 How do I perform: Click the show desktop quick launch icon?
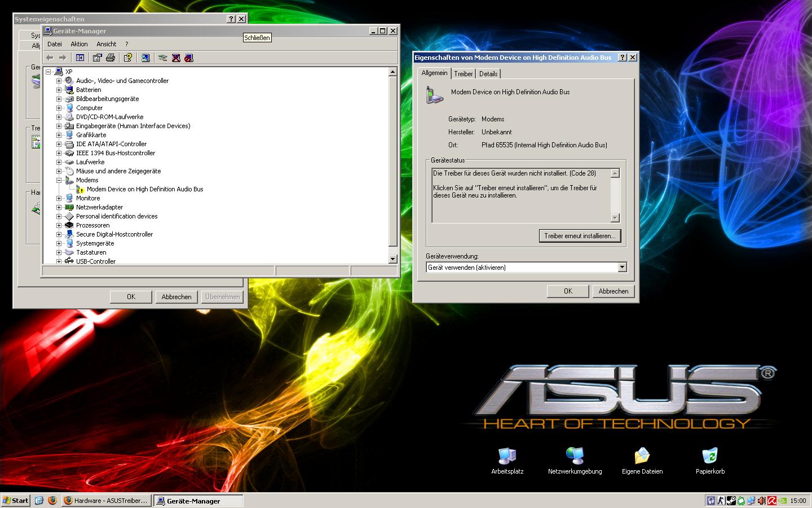point(39,500)
